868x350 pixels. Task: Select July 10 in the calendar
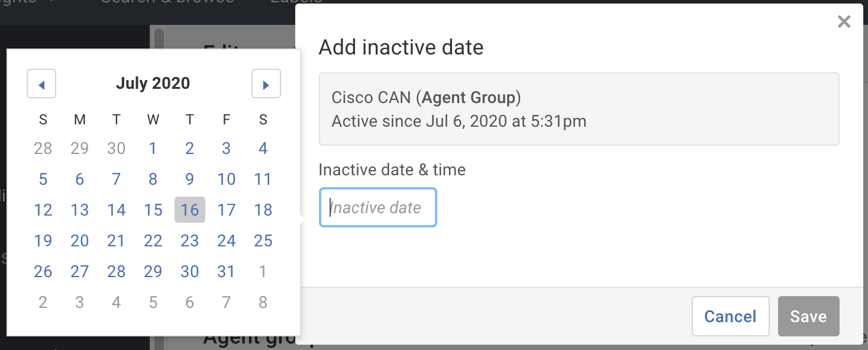pos(226,179)
